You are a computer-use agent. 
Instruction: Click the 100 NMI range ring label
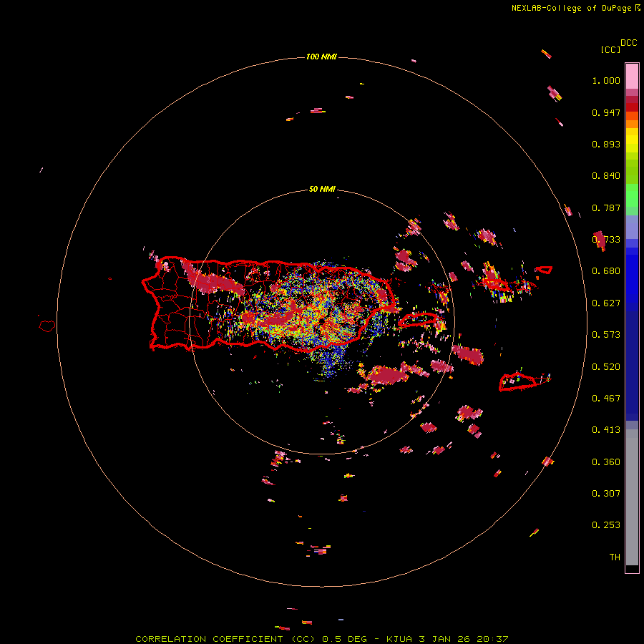[x=321, y=57]
